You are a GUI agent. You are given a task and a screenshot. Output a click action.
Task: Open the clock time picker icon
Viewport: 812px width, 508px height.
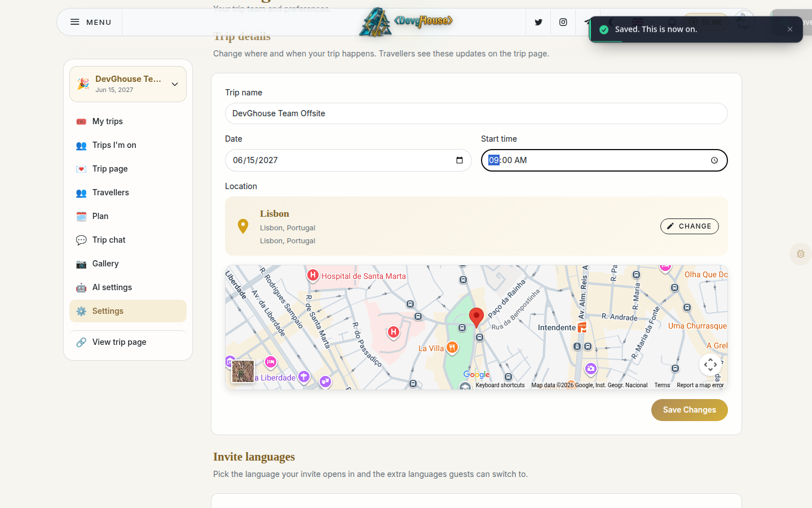[714, 160]
